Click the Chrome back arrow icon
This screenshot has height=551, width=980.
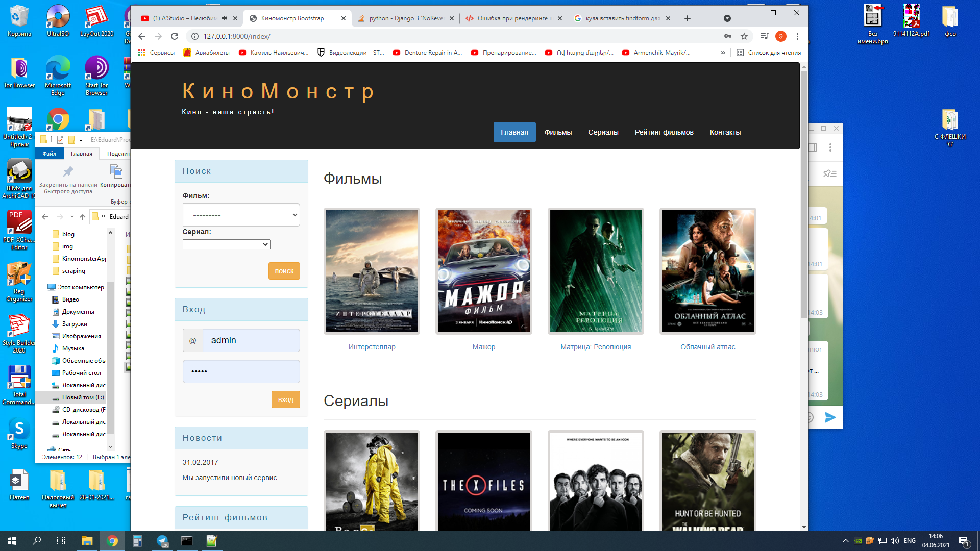142,36
